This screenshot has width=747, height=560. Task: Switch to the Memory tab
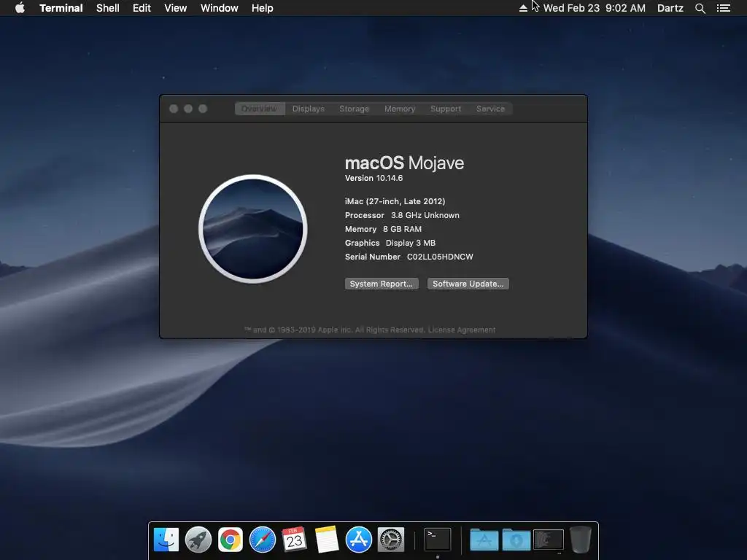[400, 109]
